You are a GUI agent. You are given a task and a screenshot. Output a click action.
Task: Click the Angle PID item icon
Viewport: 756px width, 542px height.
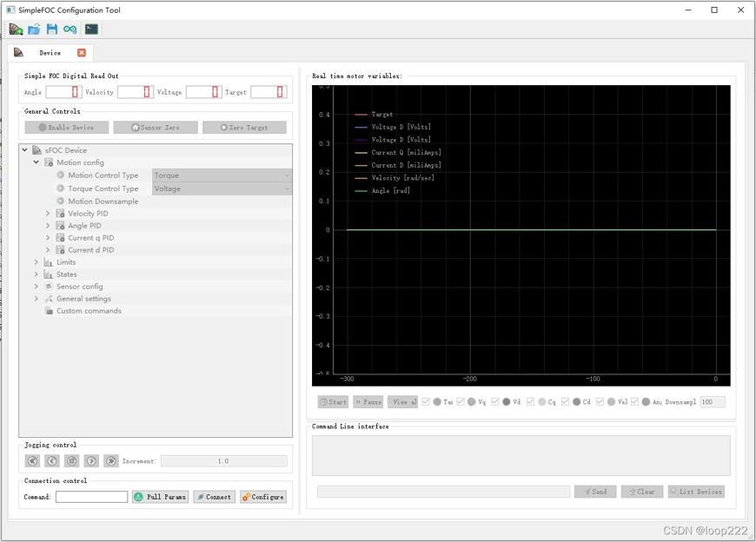click(x=60, y=226)
